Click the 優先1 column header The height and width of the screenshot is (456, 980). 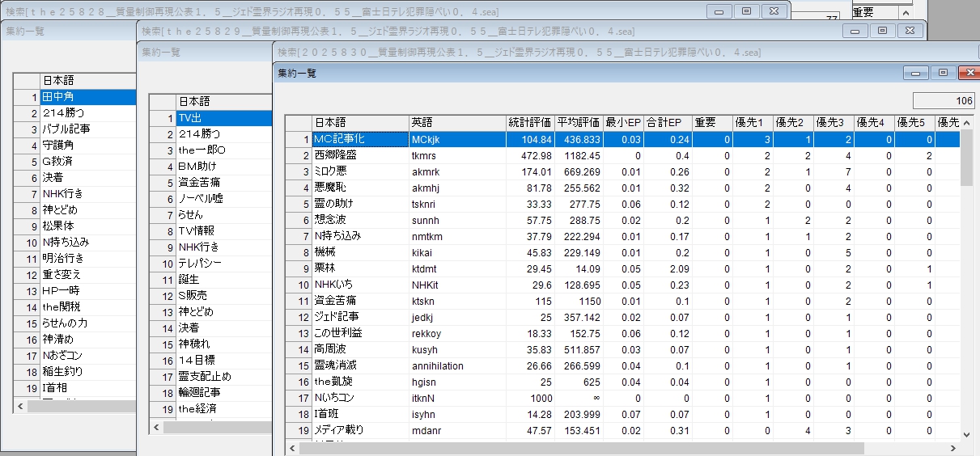tap(752, 123)
